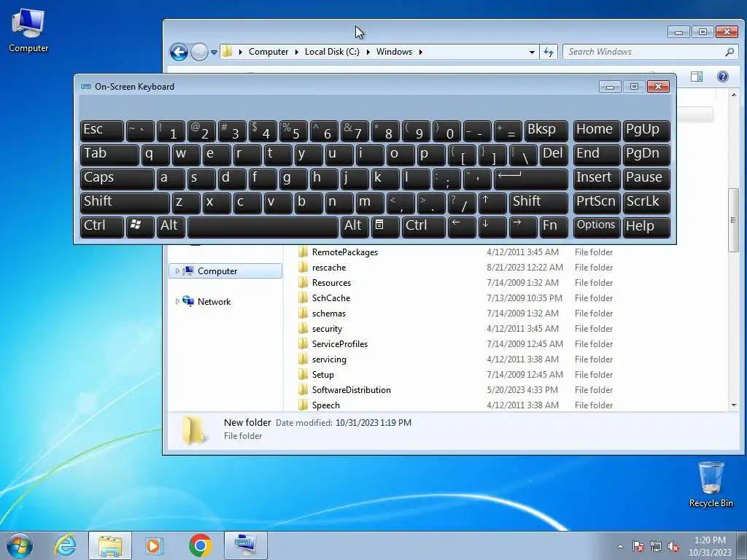Click the Tab key on keyboard

[x=109, y=155]
